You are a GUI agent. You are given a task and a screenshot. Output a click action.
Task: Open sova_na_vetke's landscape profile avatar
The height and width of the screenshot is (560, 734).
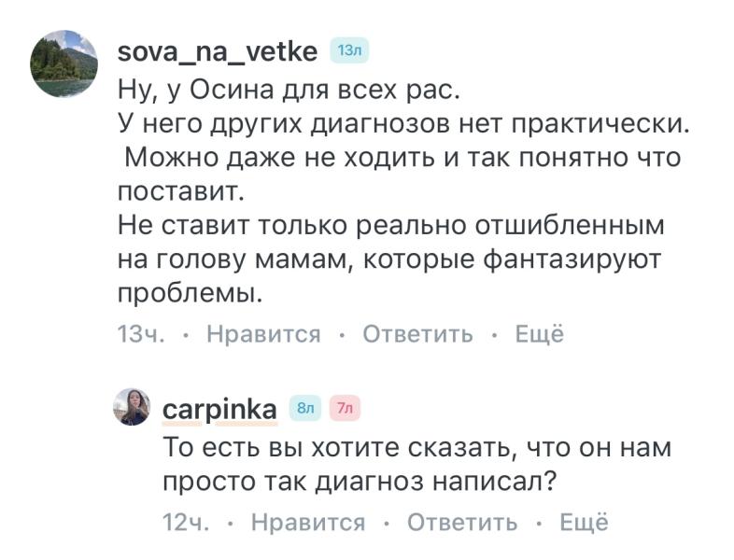coord(64,63)
